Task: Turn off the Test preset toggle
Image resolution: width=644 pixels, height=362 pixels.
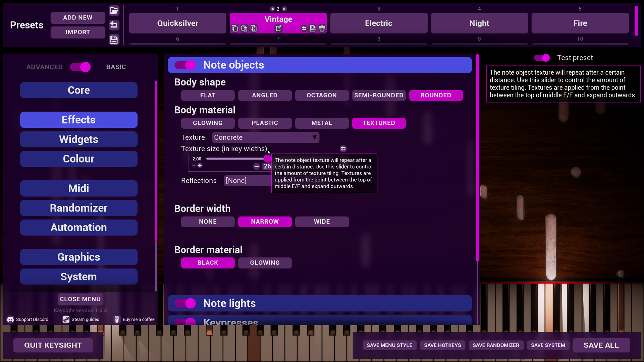Action: [542, 58]
